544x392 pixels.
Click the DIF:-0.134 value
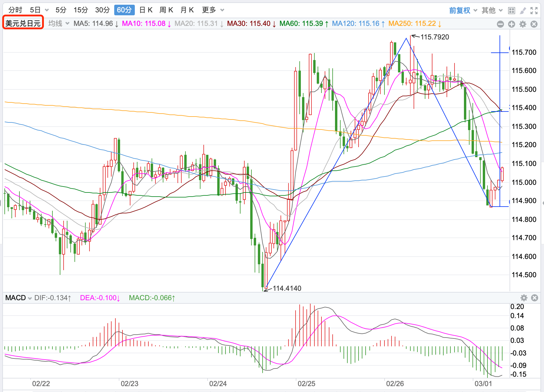pyautogui.click(x=53, y=298)
